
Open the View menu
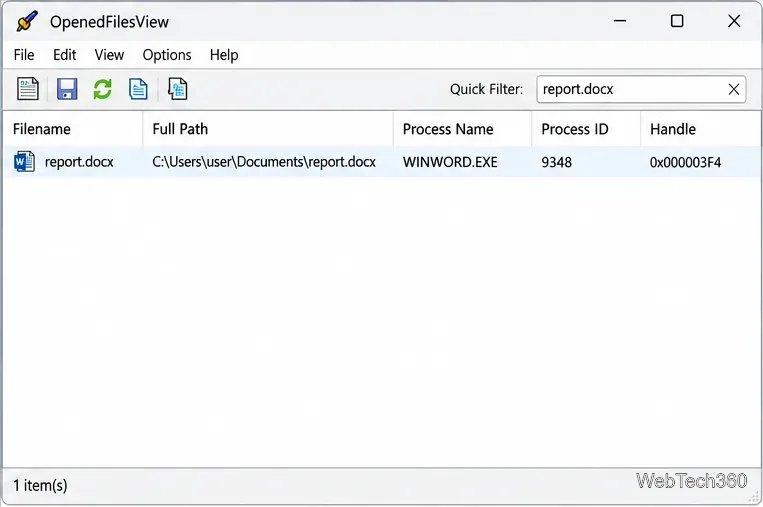(109, 55)
